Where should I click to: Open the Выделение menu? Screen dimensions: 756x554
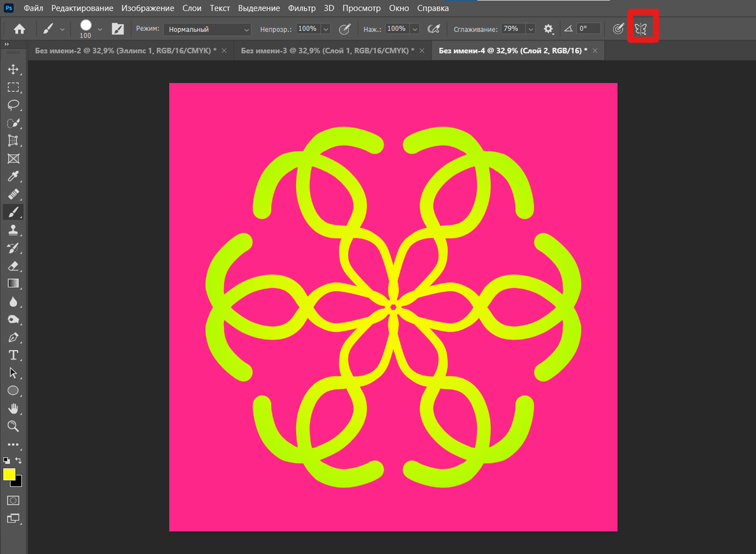pos(259,8)
